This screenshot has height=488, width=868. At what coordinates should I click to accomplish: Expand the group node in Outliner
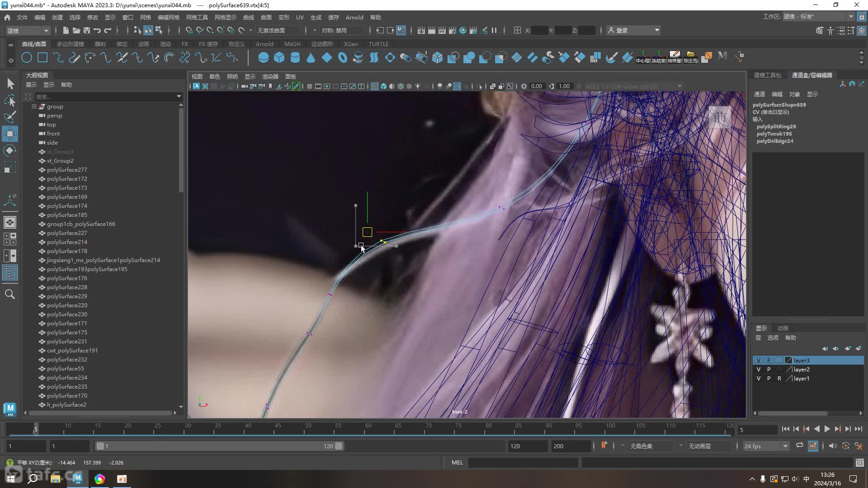click(x=34, y=107)
